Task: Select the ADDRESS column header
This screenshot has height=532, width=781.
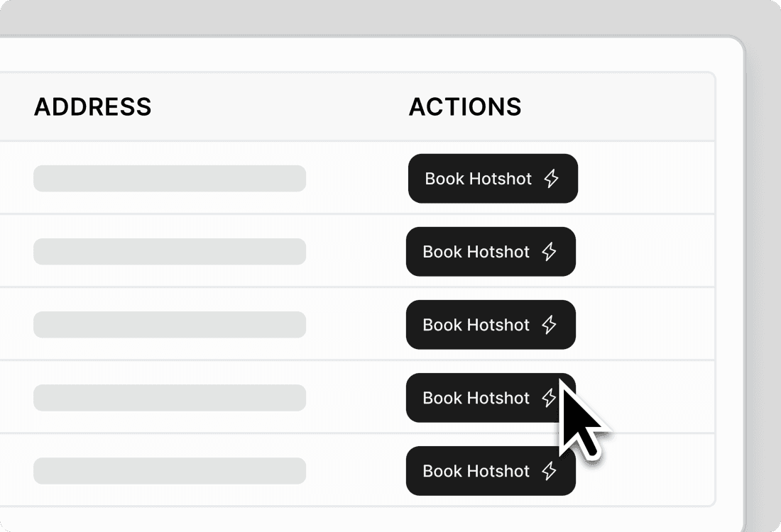Action: coord(93,107)
